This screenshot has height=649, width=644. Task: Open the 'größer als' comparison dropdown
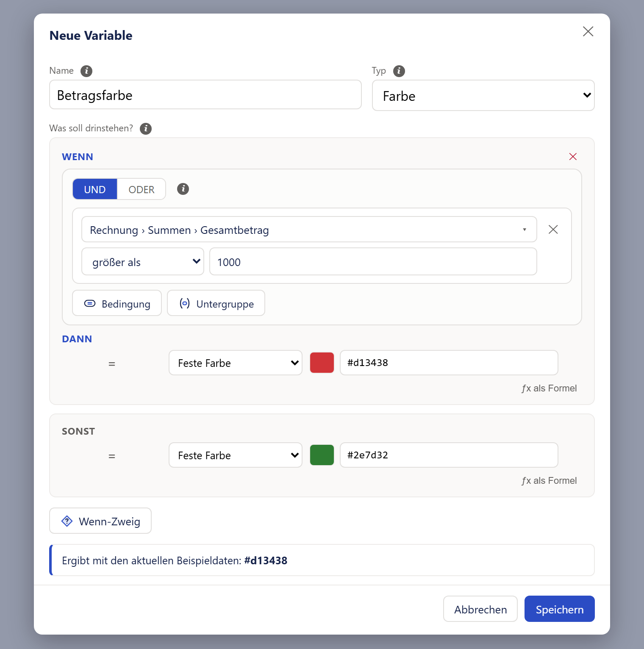point(143,262)
